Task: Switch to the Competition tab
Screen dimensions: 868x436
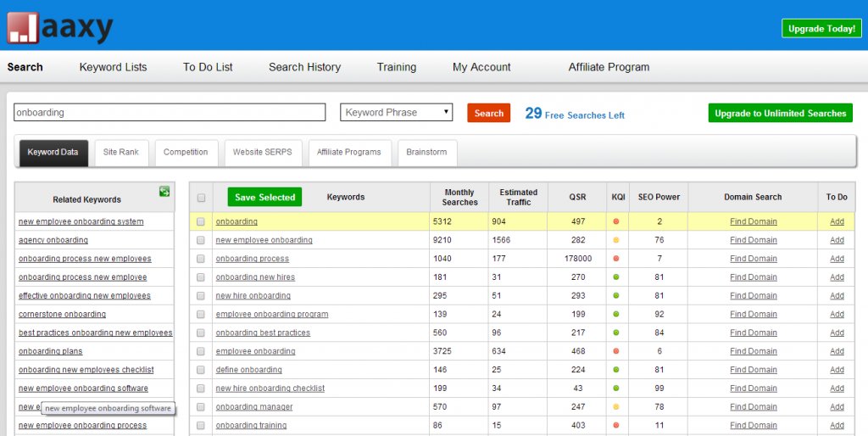Action: [x=186, y=153]
